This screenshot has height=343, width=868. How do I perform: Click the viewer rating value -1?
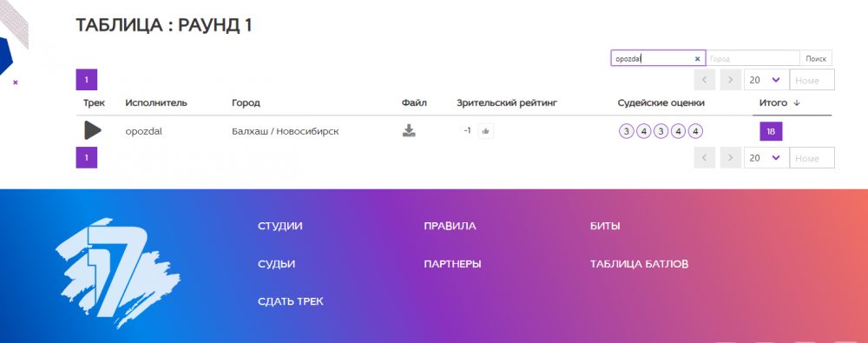[x=467, y=130]
